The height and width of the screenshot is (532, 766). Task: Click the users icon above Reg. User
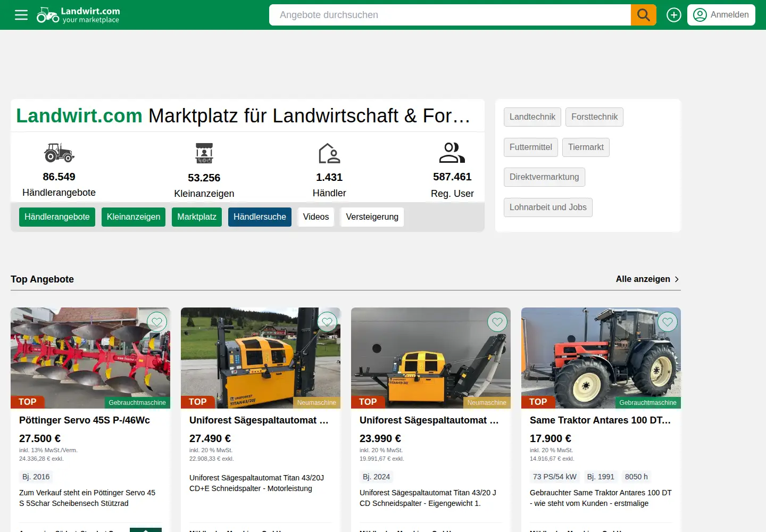(452, 153)
